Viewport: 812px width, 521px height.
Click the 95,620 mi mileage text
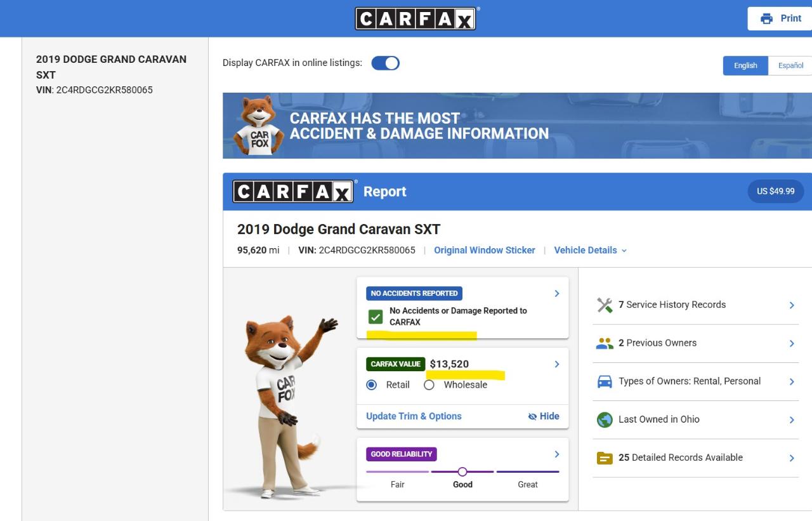pyautogui.click(x=258, y=250)
